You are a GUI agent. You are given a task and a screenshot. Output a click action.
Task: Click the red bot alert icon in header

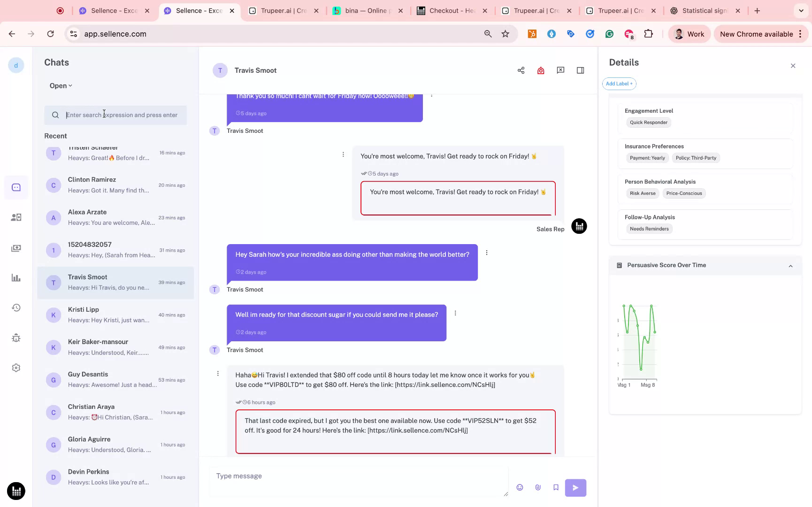click(540, 70)
